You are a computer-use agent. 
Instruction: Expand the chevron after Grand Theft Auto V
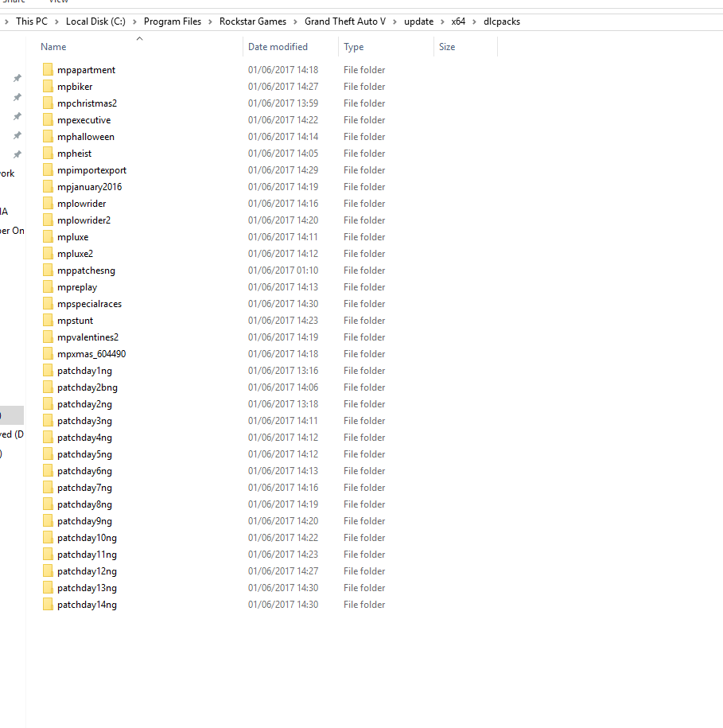pyautogui.click(x=395, y=21)
